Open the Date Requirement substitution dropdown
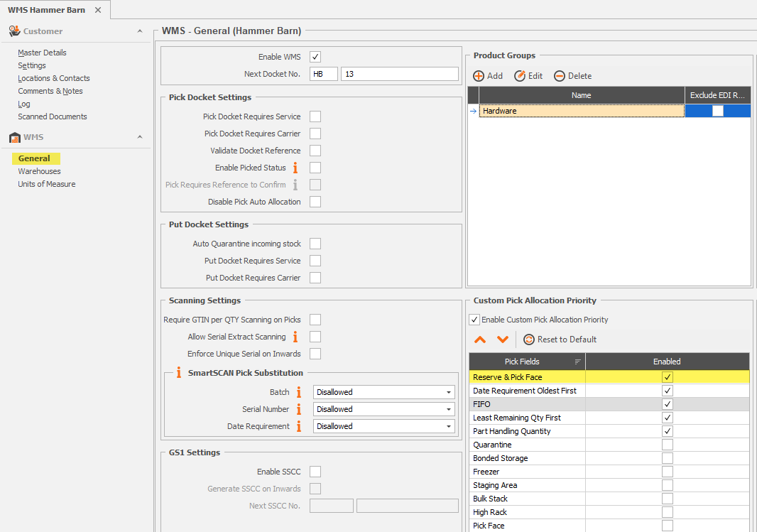This screenshot has height=532, width=757. click(x=449, y=426)
